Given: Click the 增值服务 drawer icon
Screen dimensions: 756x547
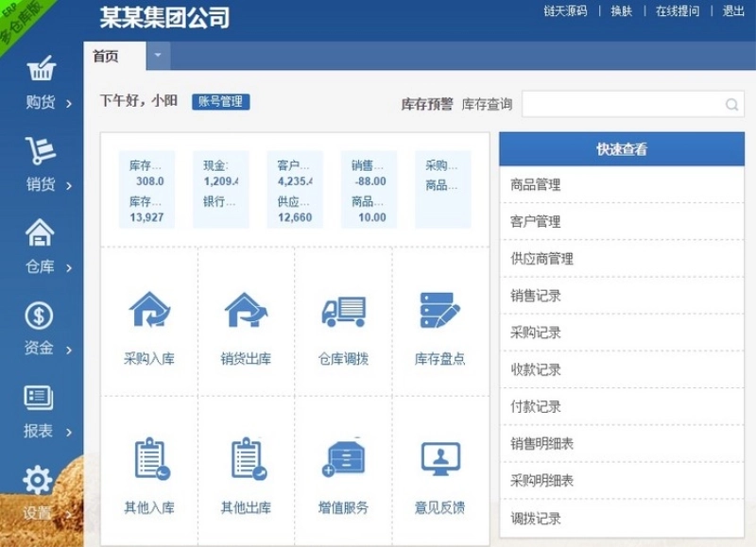Looking at the screenshot, I should (x=344, y=458).
